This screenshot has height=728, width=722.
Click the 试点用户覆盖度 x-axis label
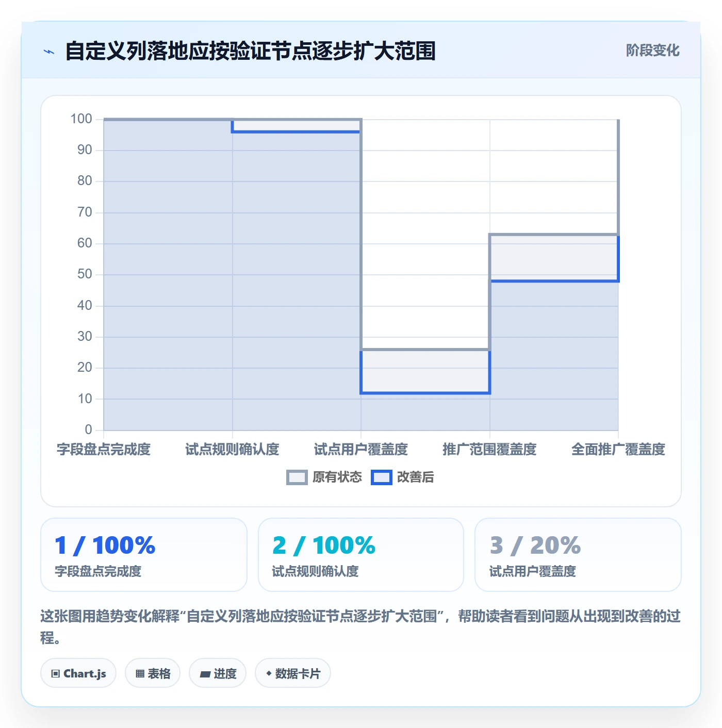tap(361, 450)
